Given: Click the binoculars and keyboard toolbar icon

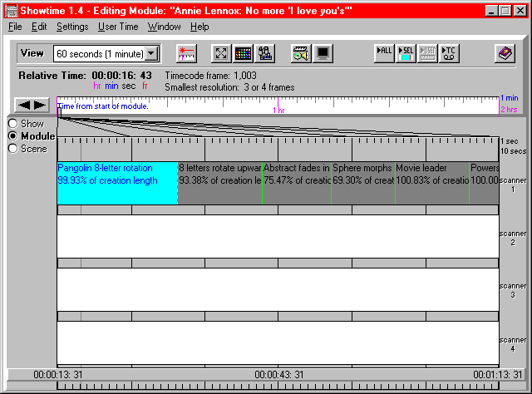Looking at the screenshot, I should (265, 54).
